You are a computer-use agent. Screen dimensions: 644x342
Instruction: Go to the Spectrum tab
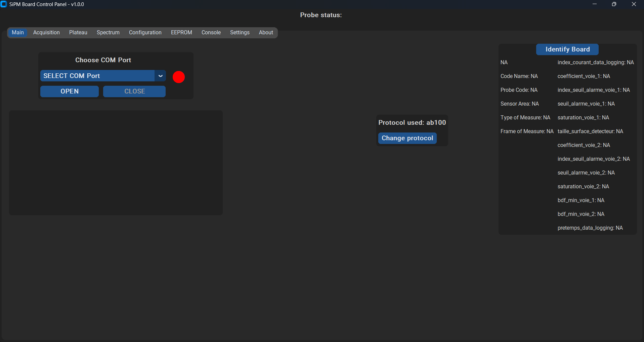click(108, 33)
